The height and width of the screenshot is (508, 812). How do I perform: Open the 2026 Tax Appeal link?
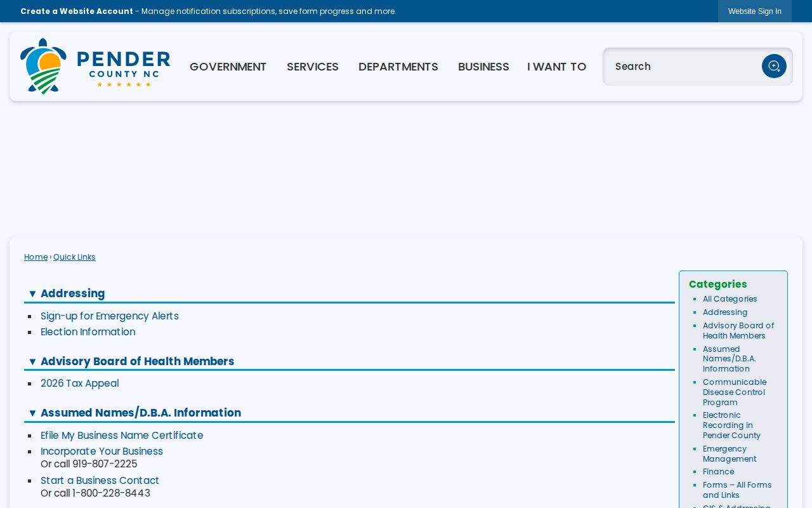(80, 384)
